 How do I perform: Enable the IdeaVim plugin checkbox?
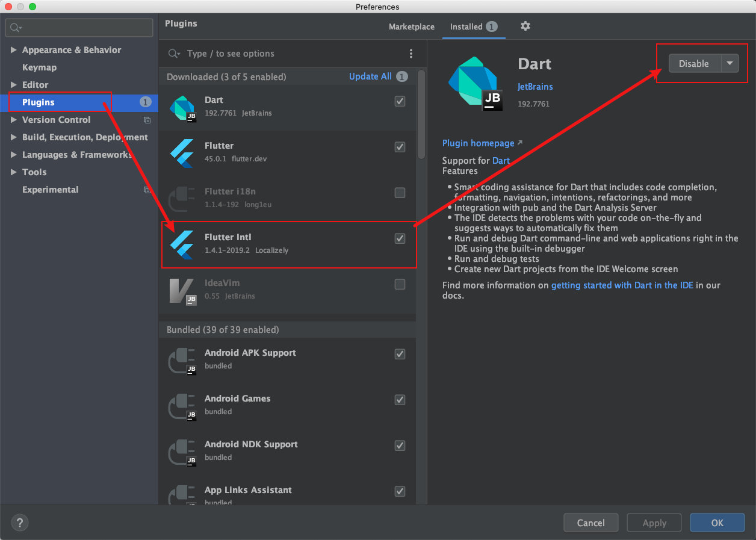tap(400, 284)
